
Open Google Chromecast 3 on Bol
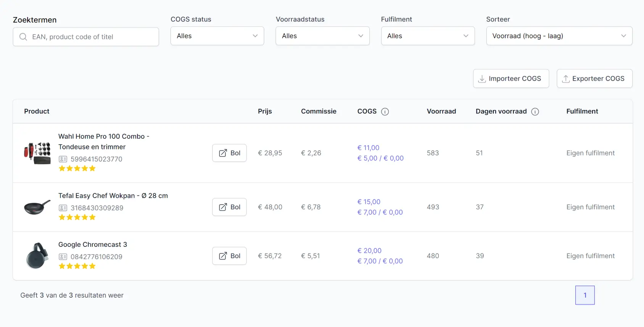(229, 256)
